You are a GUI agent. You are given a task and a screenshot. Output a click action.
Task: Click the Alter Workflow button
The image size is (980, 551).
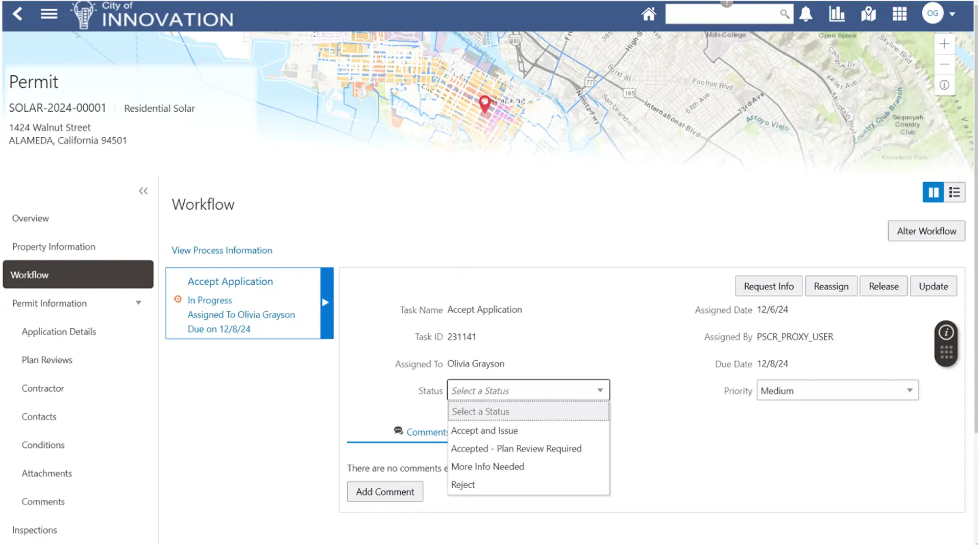click(926, 231)
